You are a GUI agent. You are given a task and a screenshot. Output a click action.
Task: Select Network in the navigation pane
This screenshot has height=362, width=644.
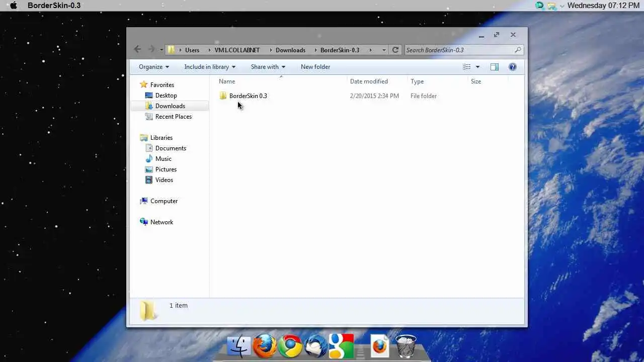point(162,222)
